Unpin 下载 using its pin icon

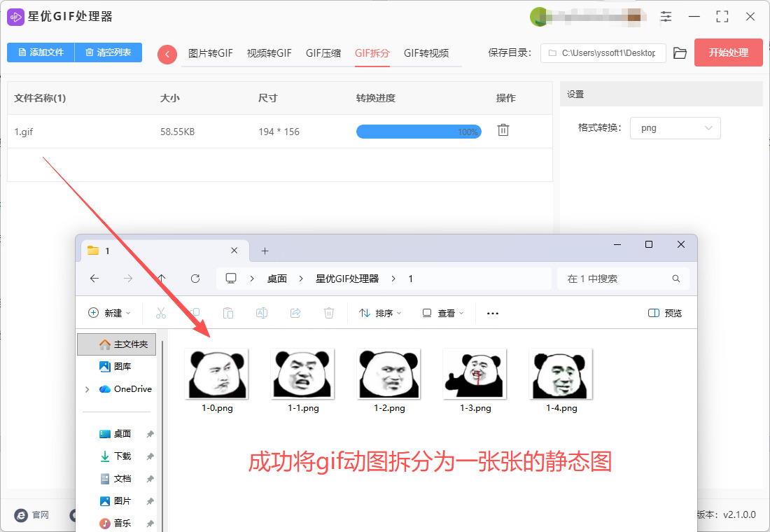tap(150, 456)
